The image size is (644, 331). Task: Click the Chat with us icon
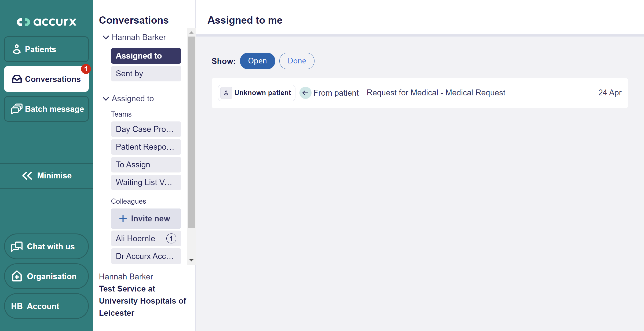point(17,247)
